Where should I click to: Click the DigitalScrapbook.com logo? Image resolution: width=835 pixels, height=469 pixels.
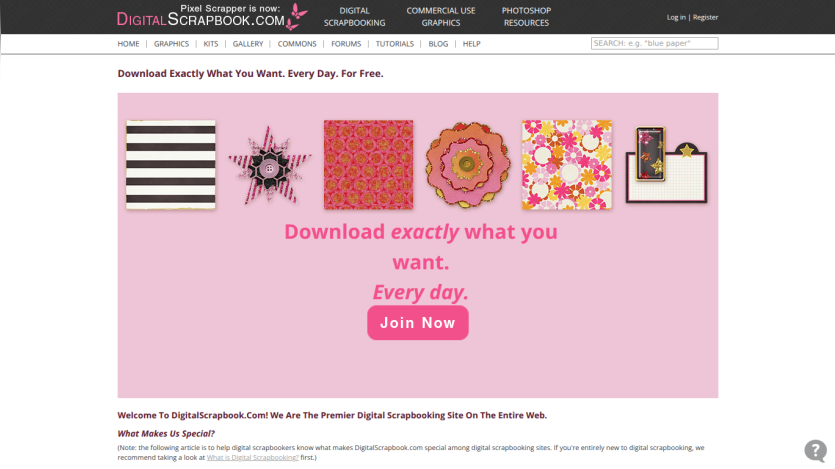point(212,17)
